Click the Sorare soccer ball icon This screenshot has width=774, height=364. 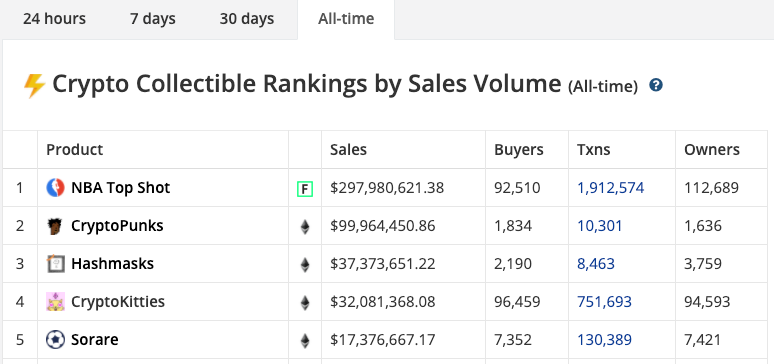[x=55, y=340]
